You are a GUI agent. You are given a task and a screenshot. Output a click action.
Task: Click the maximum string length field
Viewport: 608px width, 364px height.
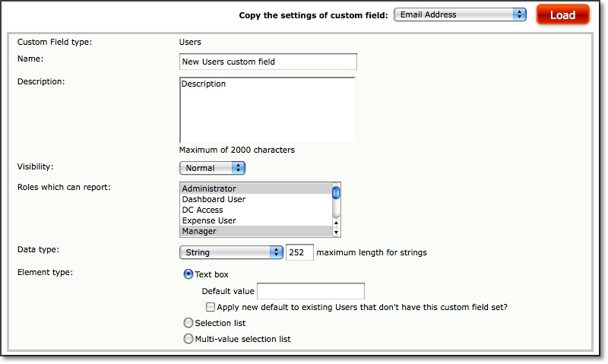[299, 252]
